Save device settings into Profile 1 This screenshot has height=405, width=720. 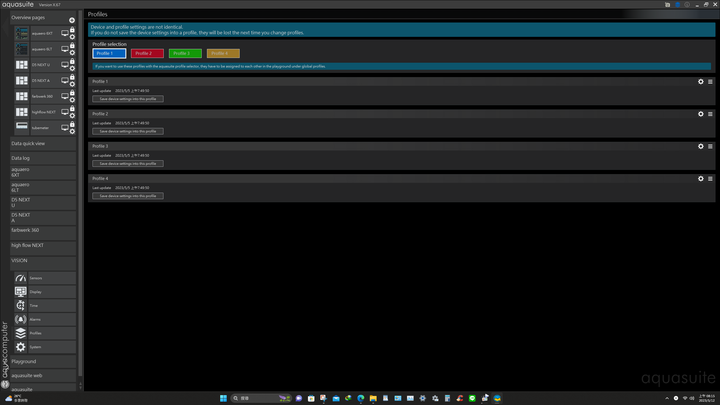128,99
